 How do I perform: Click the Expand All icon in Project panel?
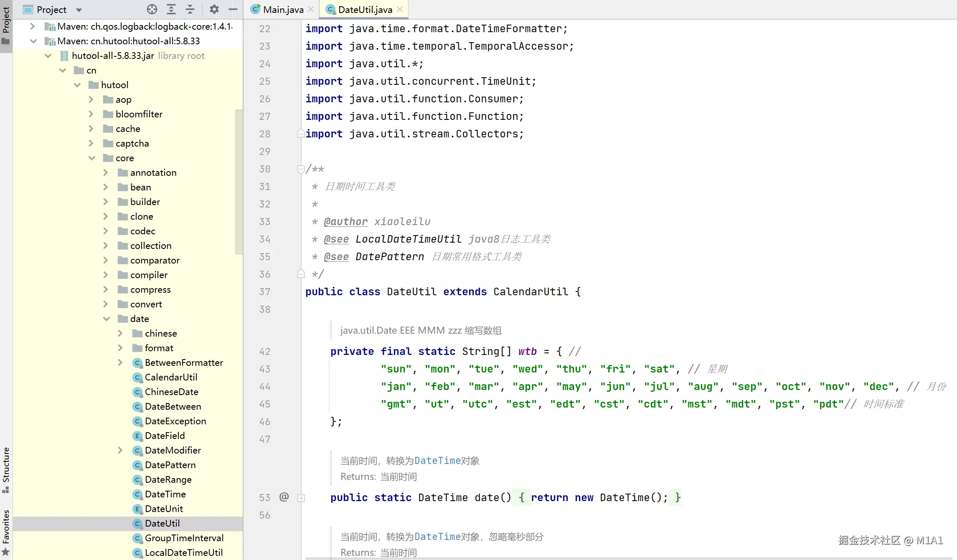[x=171, y=9]
